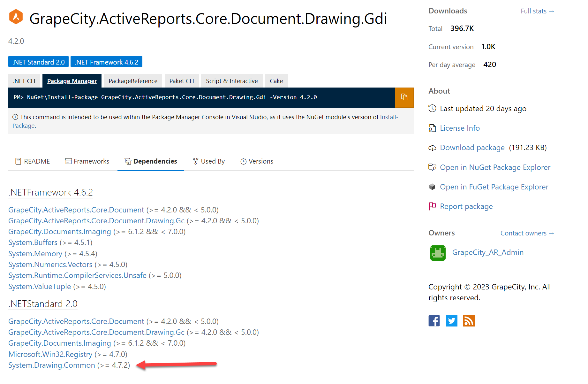Switch to the PackageReference tab
This screenshot has height=384, width=588.
[x=133, y=81]
